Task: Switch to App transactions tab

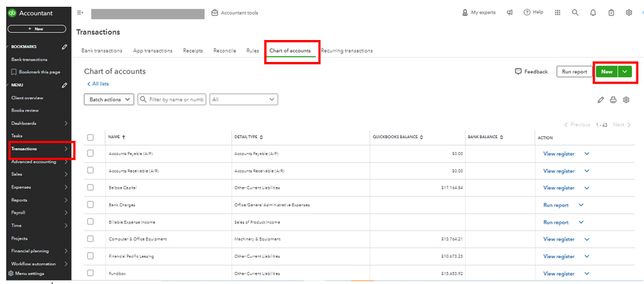Action: tap(152, 51)
